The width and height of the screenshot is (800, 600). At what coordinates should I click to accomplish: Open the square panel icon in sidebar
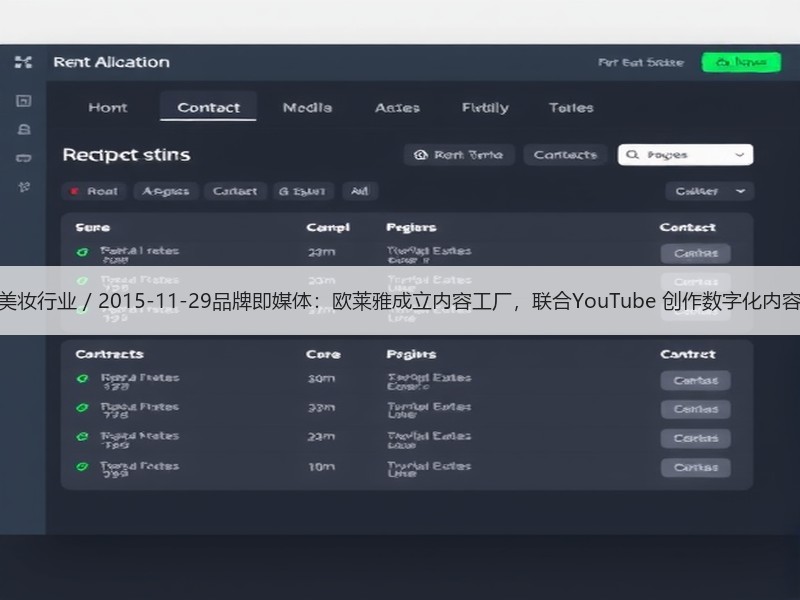tap(23, 101)
